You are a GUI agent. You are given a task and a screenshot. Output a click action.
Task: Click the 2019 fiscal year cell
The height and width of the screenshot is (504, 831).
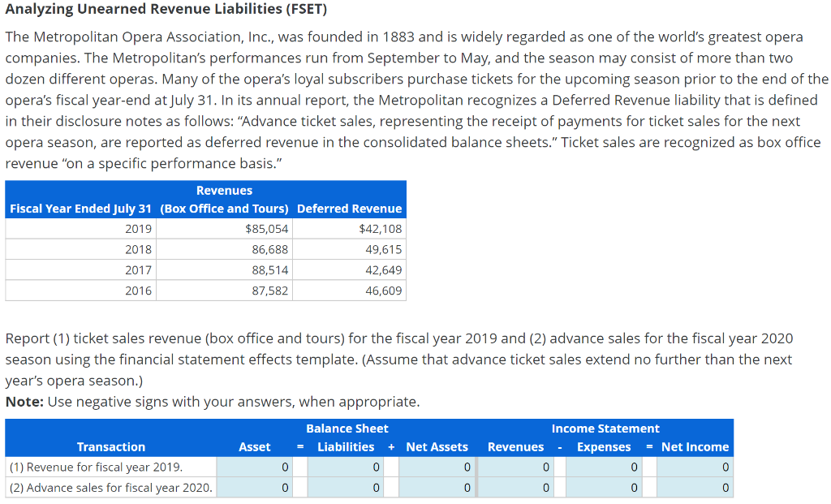[x=81, y=229]
